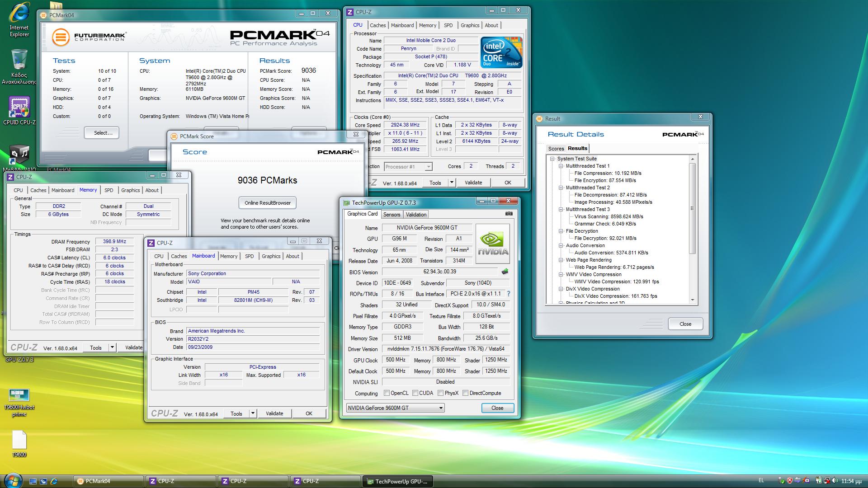This screenshot has height=488, width=868.
Task: Select 'File Encryption: 87.554 MB/s' tree row
Action: tap(605, 180)
